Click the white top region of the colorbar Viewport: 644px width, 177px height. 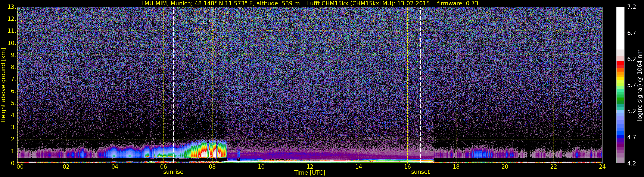click(x=620, y=28)
